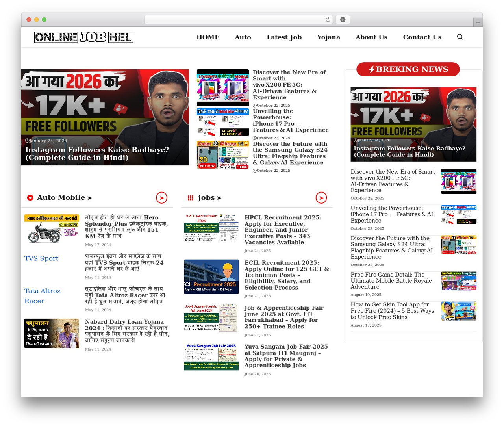
Task: Click the grid icon beside jobs heading
Action: tap(191, 198)
